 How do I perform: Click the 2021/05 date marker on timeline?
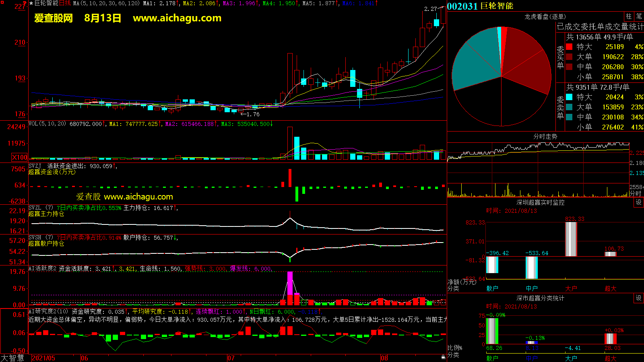[x=43, y=358]
